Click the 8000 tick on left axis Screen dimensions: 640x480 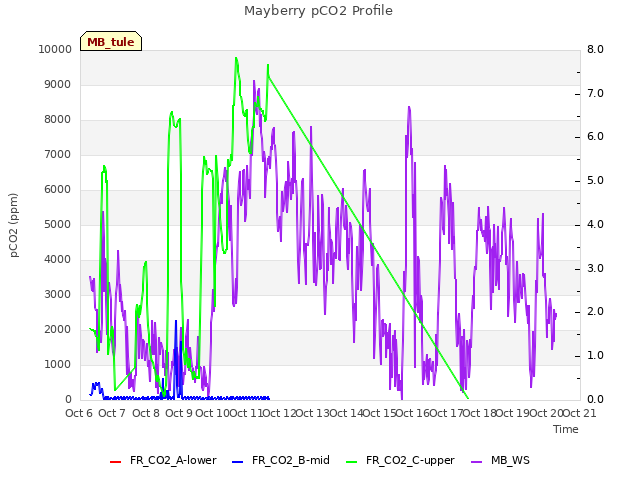click(x=58, y=120)
